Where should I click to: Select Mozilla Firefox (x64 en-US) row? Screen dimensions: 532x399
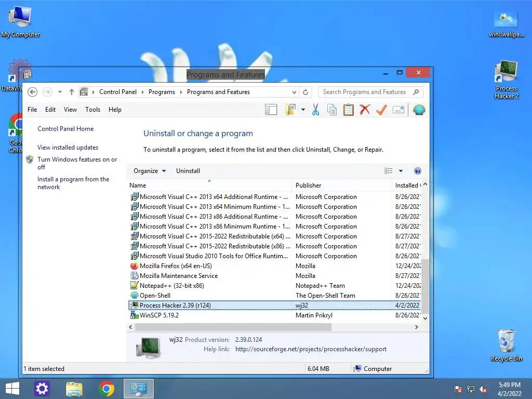coord(274,265)
